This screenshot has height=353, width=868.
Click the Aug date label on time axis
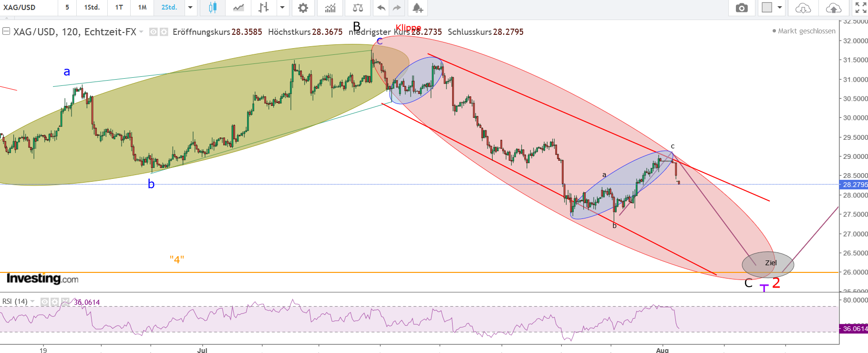[662, 350]
